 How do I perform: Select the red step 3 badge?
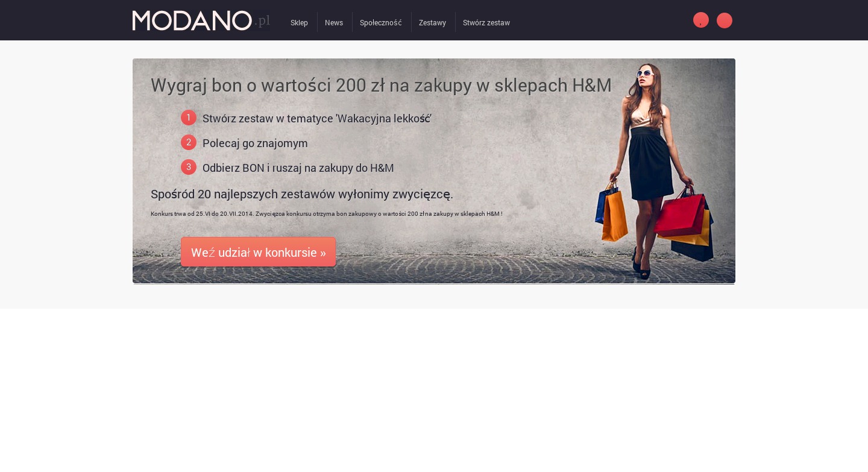189,167
